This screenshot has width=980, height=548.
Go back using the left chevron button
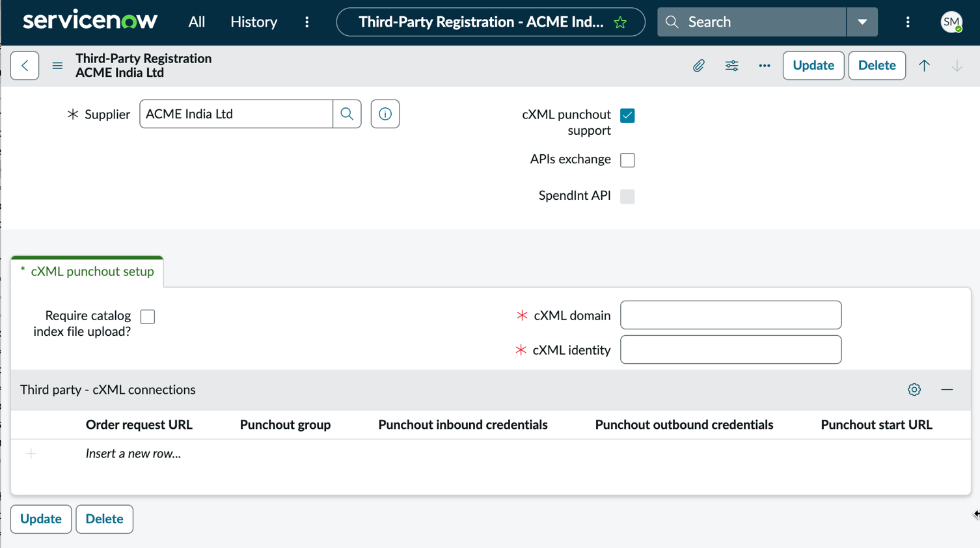click(x=25, y=66)
